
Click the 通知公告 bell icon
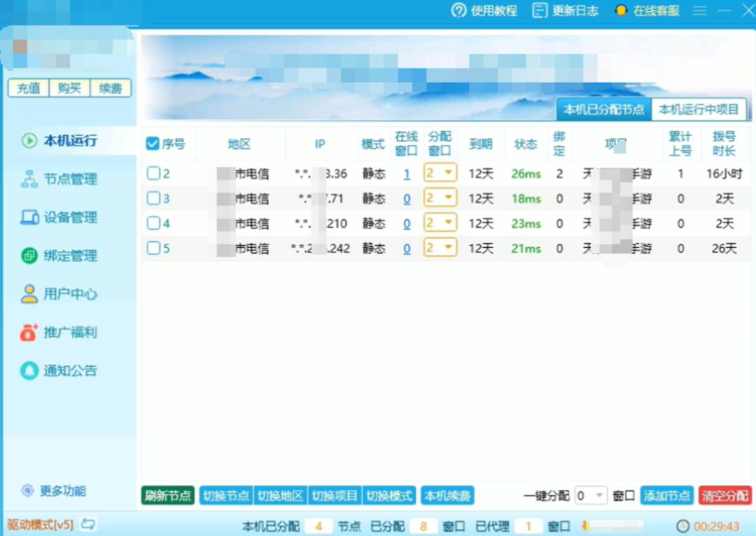pos(29,370)
